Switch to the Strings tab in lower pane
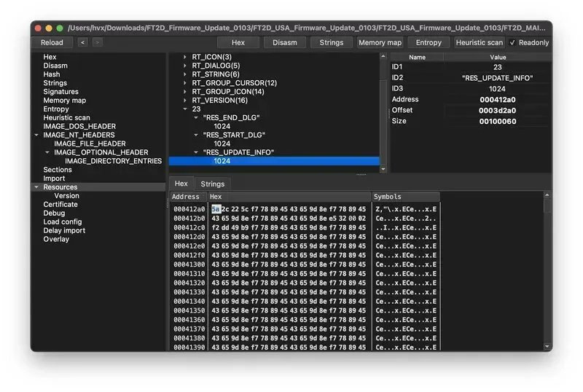 point(212,184)
